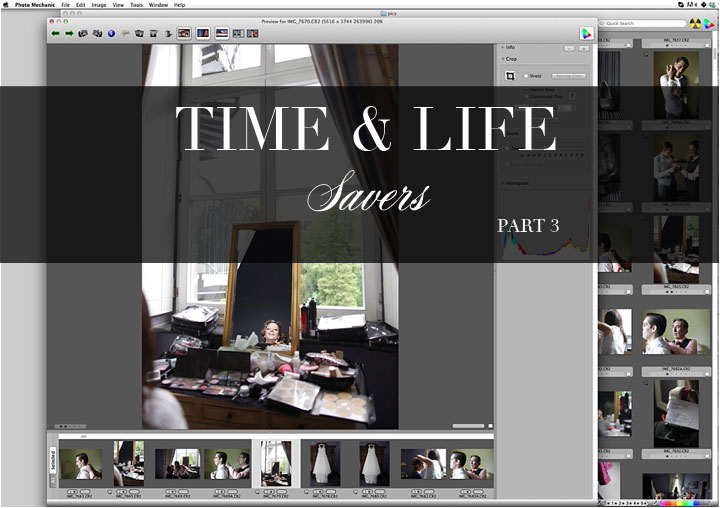Image resolution: width=720 pixels, height=508 pixels.
Task: Go to next image with green right arrow
Action: pyautogui.click(x=69, y=34)
